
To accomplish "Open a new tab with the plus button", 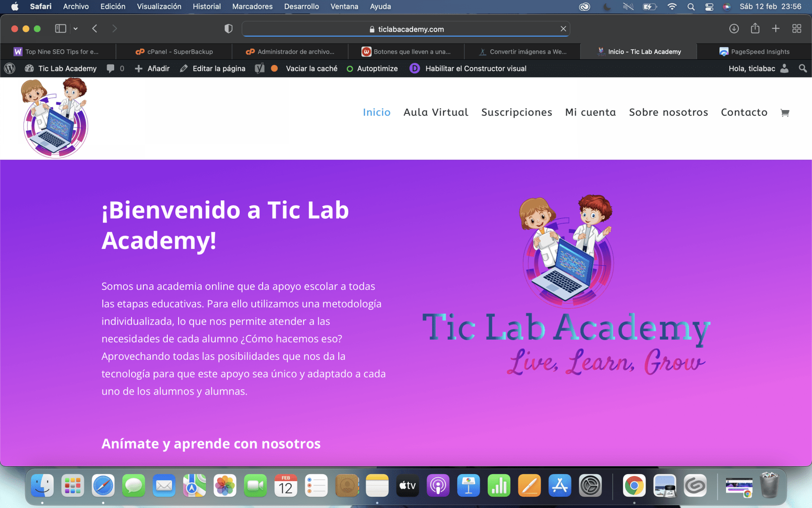I will pyautogui.click(x=776, y=29).
